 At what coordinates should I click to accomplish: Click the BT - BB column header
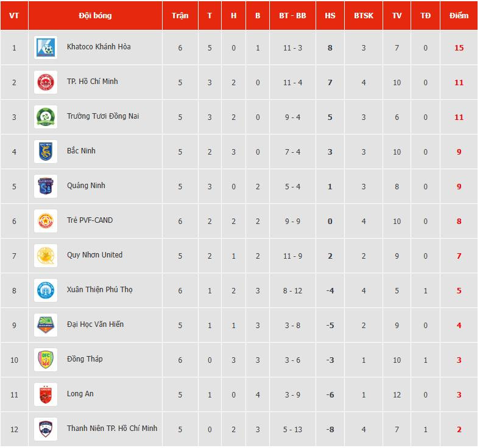tap(292, 15)
